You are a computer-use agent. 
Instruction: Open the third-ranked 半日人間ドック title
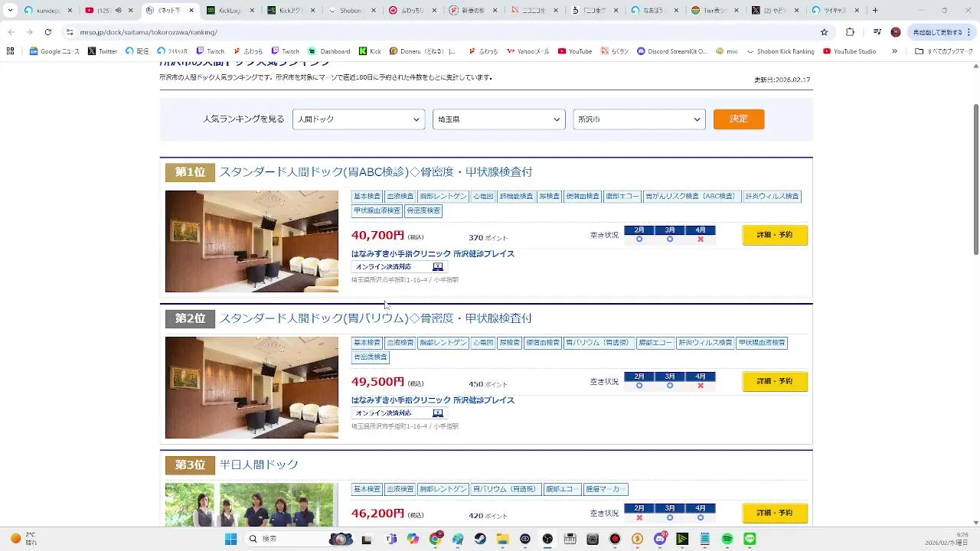coord(259,465)
